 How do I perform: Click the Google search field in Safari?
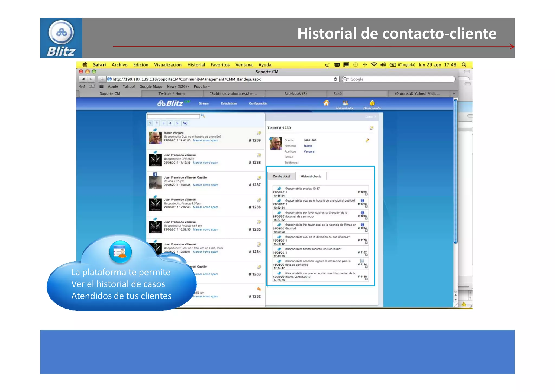point(398,79)
